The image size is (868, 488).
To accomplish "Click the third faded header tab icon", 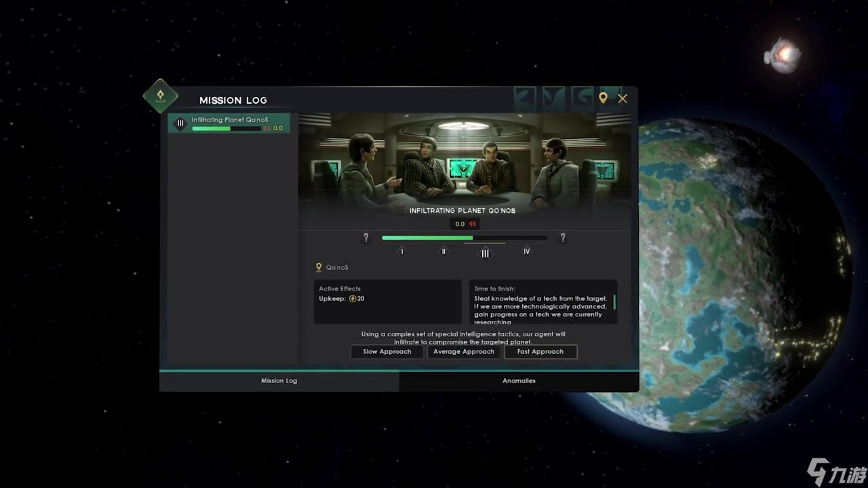I will point(583,98).
